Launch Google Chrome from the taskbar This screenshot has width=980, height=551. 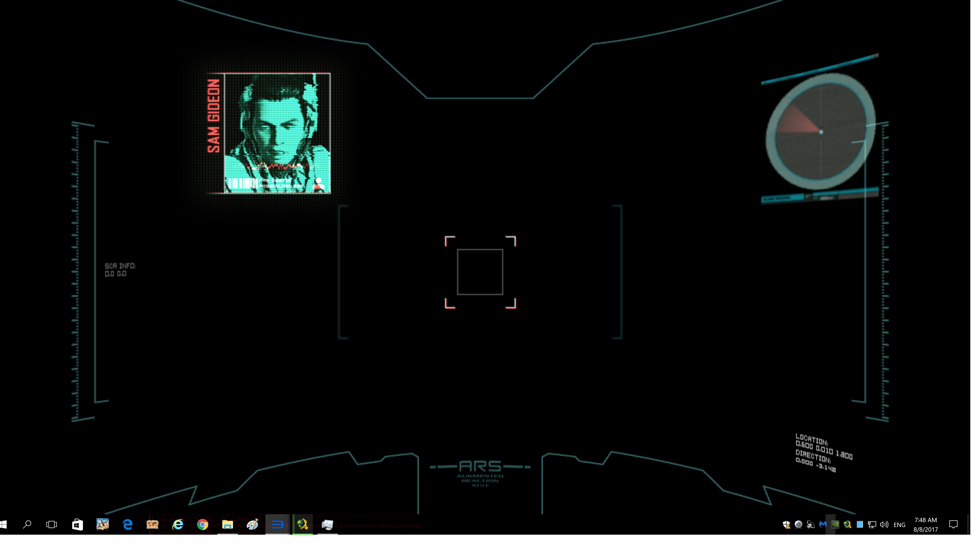[x=202, y=524]
